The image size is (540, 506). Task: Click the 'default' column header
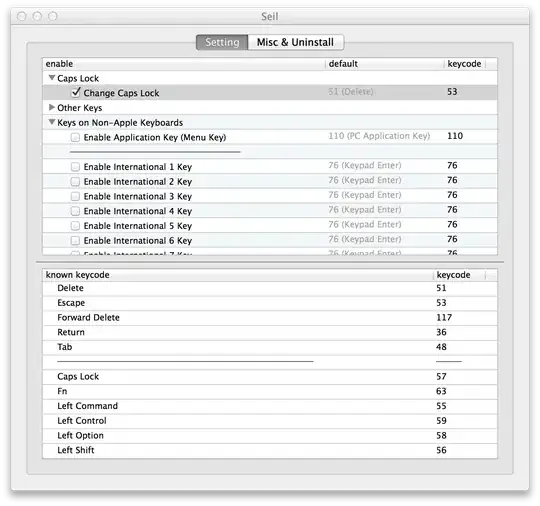click(385, 64)
